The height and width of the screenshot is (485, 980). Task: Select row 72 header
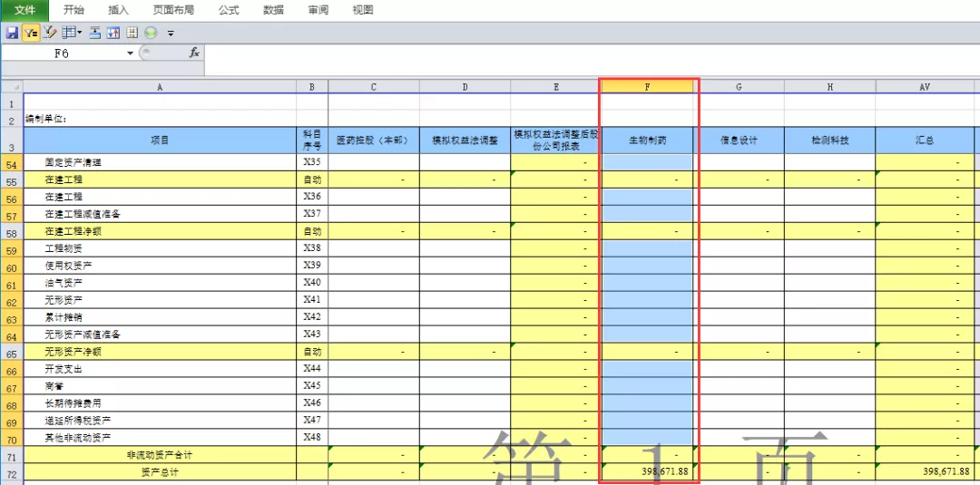(12, 472)
